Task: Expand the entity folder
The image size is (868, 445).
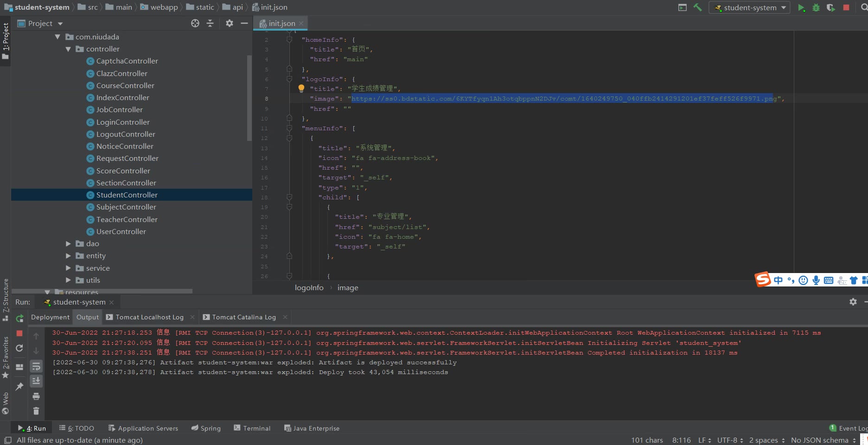Action: pyautogui.click(x=68, y=255)
